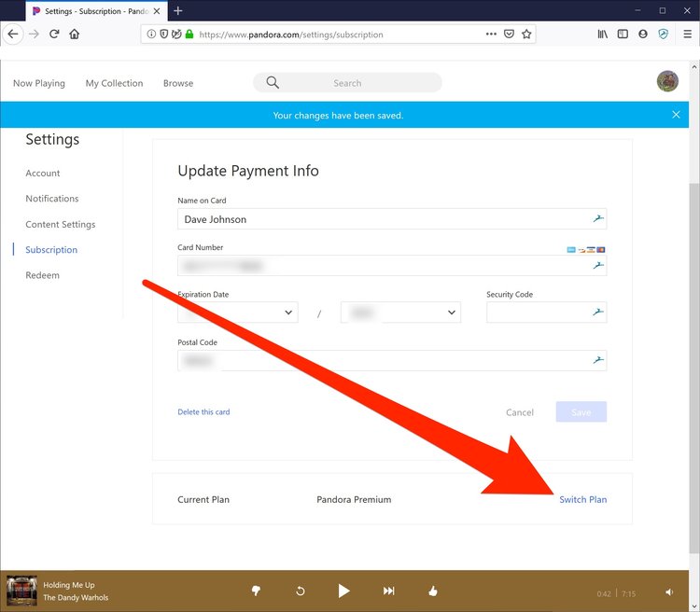Click the tracking protection shield icon
Image resolution: width=700 pixels, height=612 pixels.
(164, 34)
